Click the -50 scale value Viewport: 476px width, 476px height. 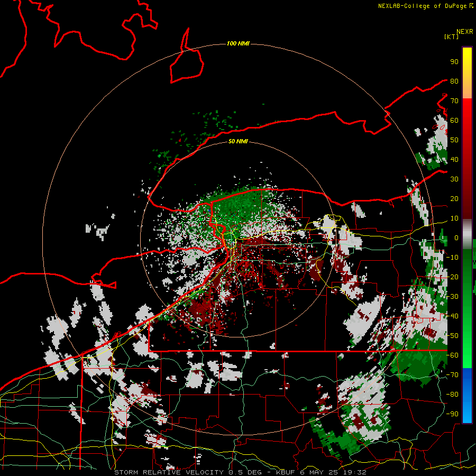(x=452, y=336)
